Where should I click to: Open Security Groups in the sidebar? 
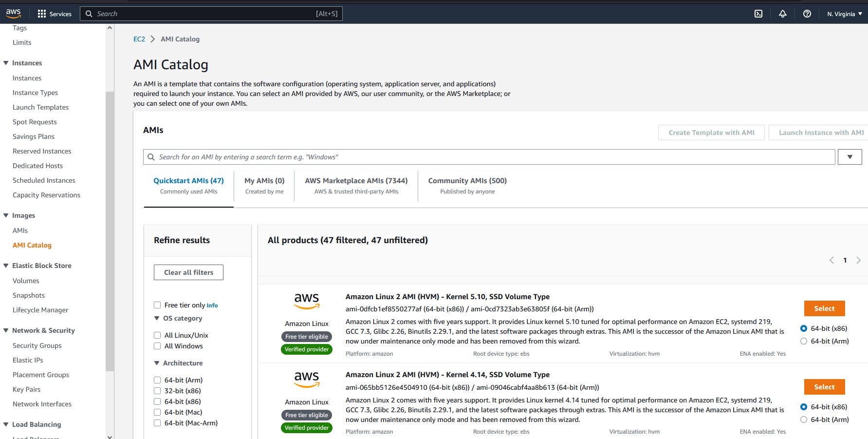[x=37, y=345]
